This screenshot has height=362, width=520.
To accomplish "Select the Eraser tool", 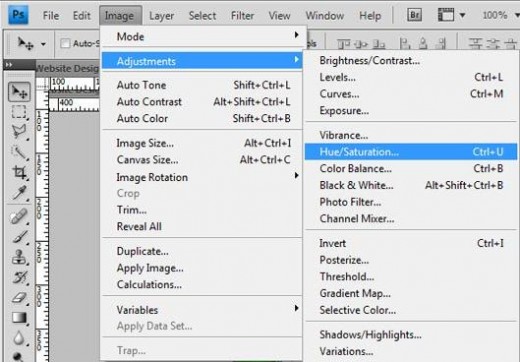I will [19, 298].
